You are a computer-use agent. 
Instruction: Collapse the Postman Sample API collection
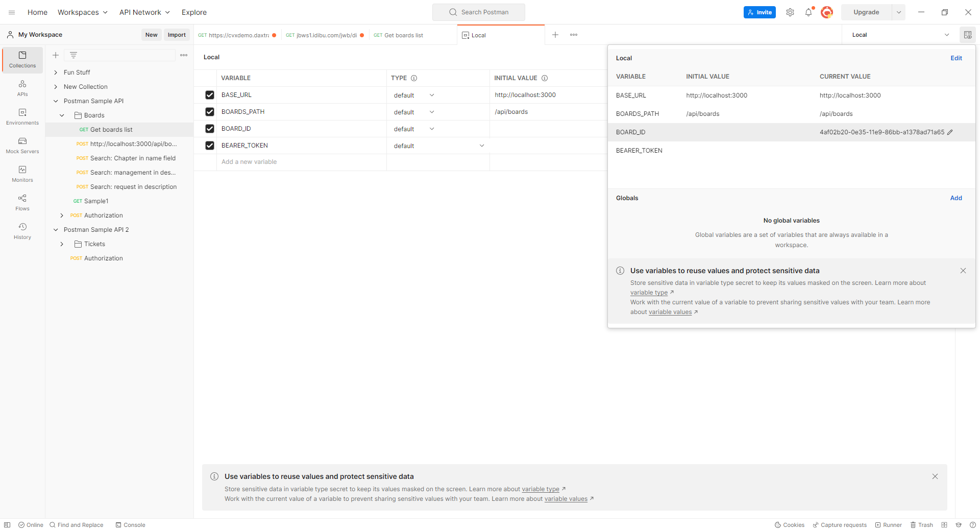[x=56, y=101]
